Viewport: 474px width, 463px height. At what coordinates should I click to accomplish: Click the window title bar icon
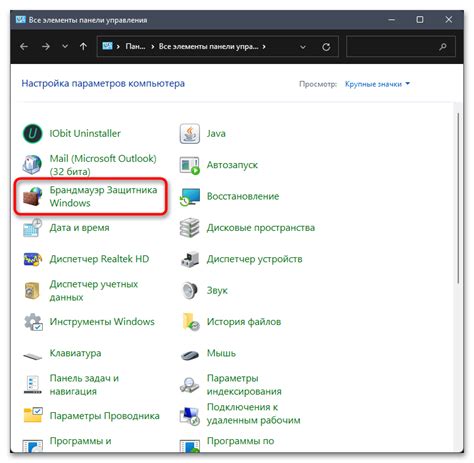click(20, 19)
